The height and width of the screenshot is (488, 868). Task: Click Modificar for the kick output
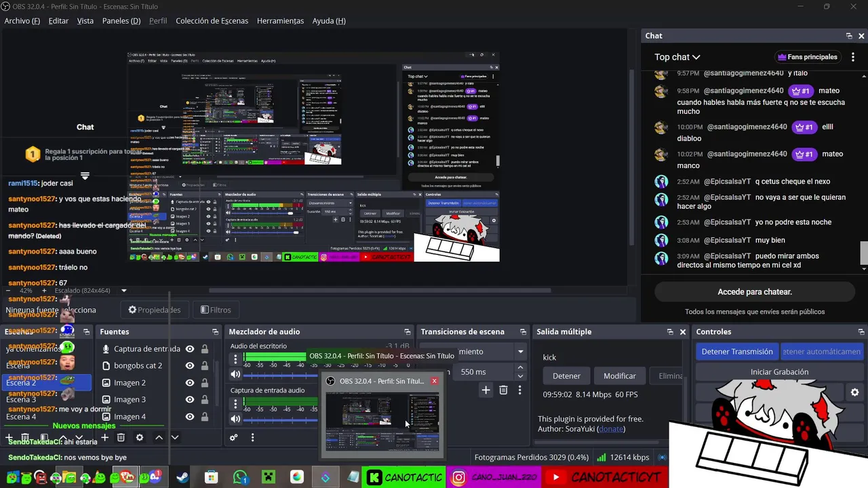tap(620, 375)
